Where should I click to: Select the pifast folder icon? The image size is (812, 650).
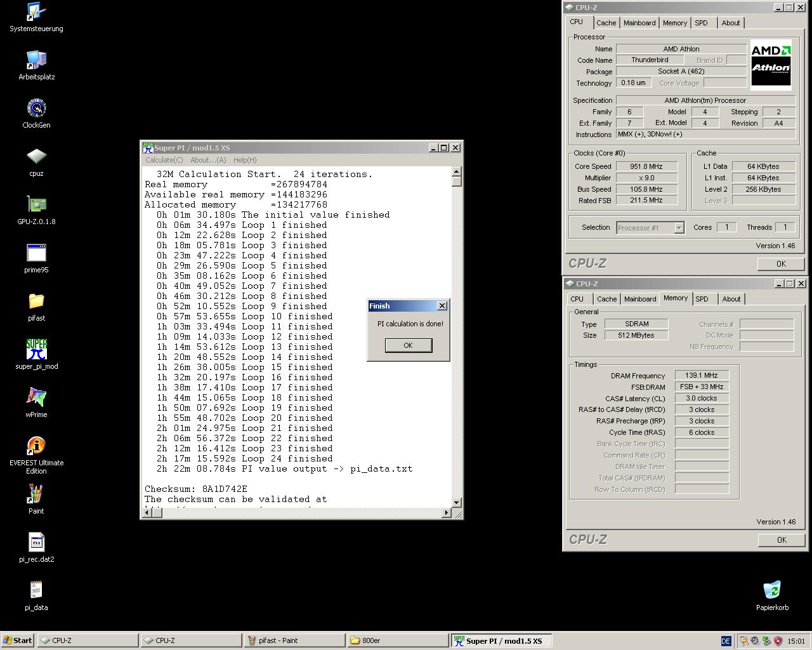pyautogui.click(x=36, y=307)
